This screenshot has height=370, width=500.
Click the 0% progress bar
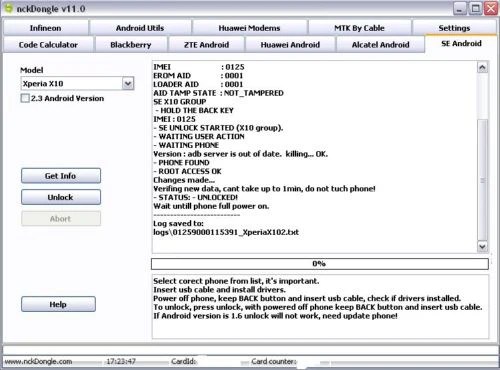(x=320, y=264)
